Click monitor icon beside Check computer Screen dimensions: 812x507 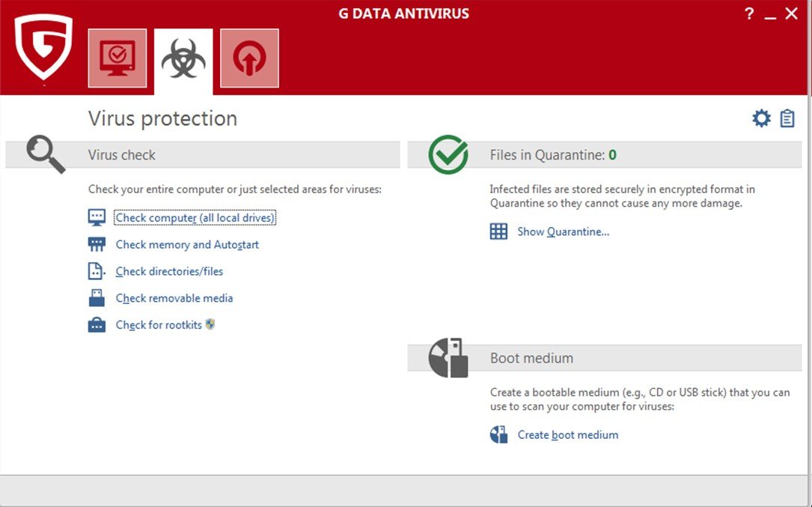tap(97, 218)
